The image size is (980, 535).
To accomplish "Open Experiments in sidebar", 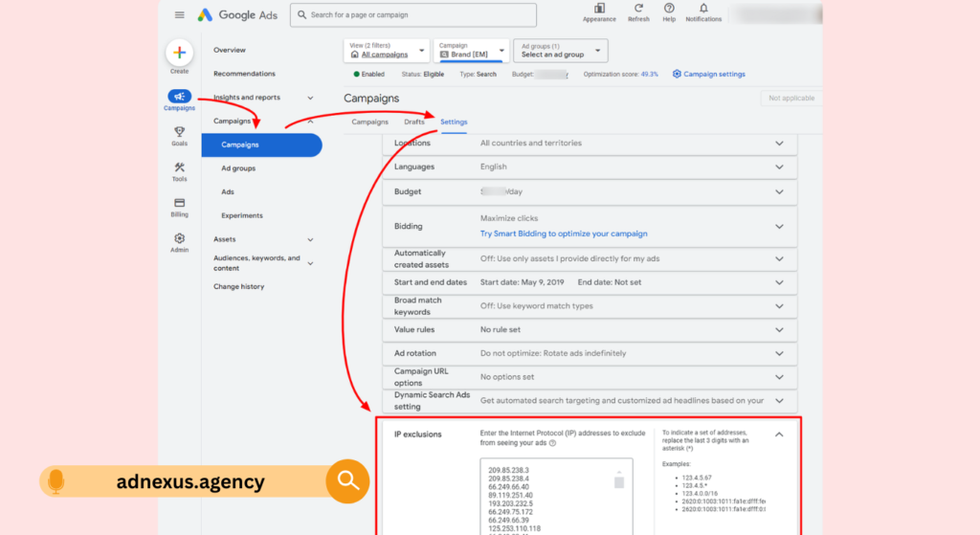I will point(242,215).
